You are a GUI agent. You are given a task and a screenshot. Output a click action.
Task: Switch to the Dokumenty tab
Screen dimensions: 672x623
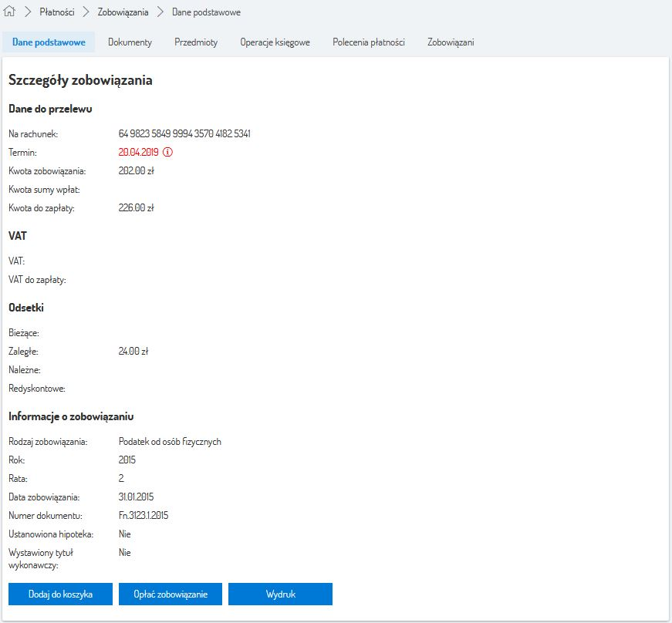tap(130, 42)
